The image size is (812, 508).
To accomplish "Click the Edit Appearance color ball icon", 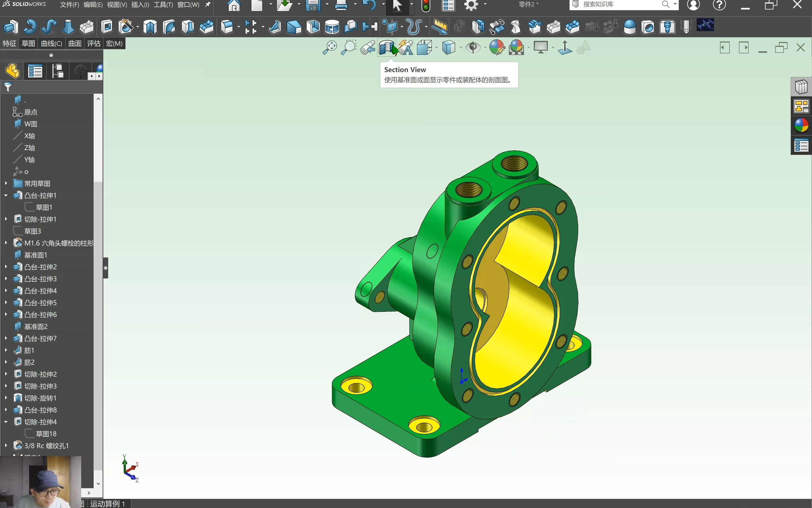I will (497, 47).
